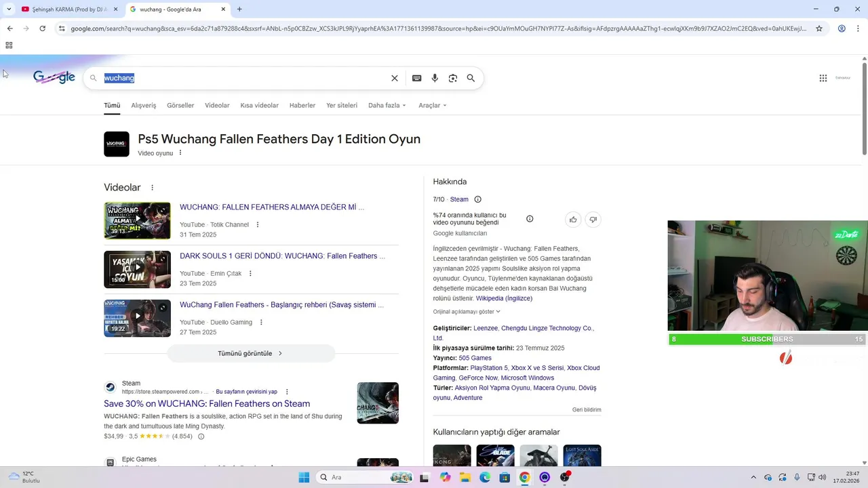The height and width of the screenshot is (488, 868).
Task: Play the 15:00 video thumbnail
Action: (137, 269)
